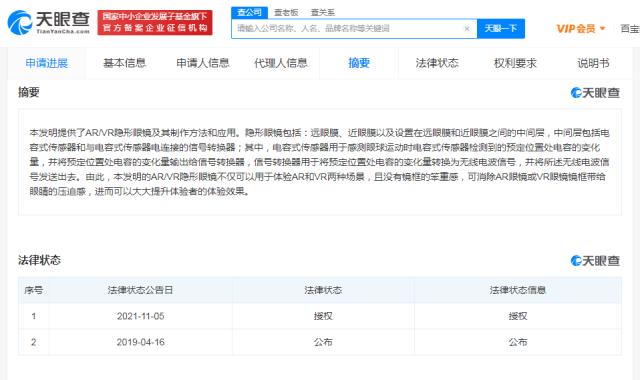The width and height of the screenshot is (640, 380).
Task: Select the 法律状态公告日 column header
Action: [140, 290]
